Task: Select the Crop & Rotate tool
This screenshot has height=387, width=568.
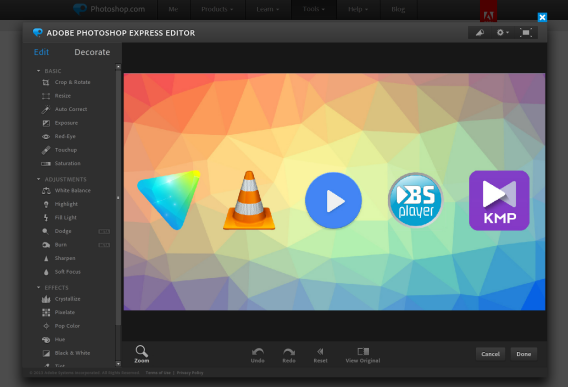Action: point(66,82)
